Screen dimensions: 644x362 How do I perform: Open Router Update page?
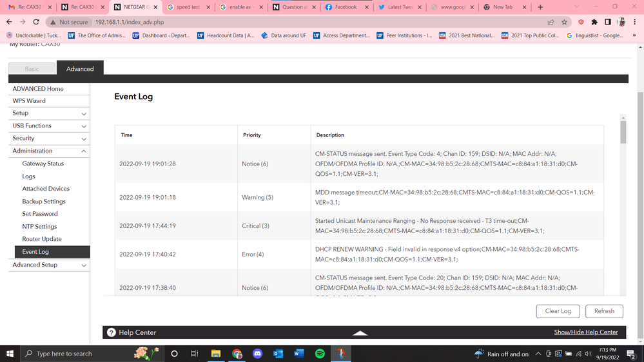(x=42, y=239)
